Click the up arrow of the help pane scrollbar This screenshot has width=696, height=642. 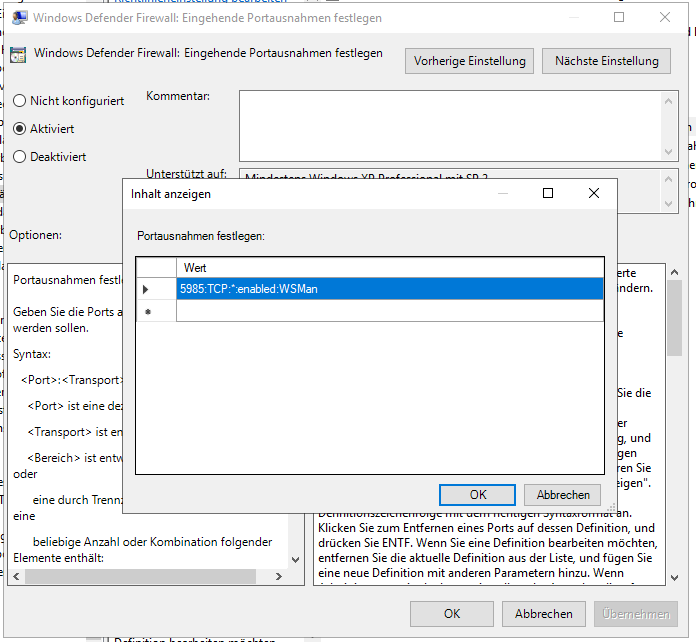pos(674,272)
